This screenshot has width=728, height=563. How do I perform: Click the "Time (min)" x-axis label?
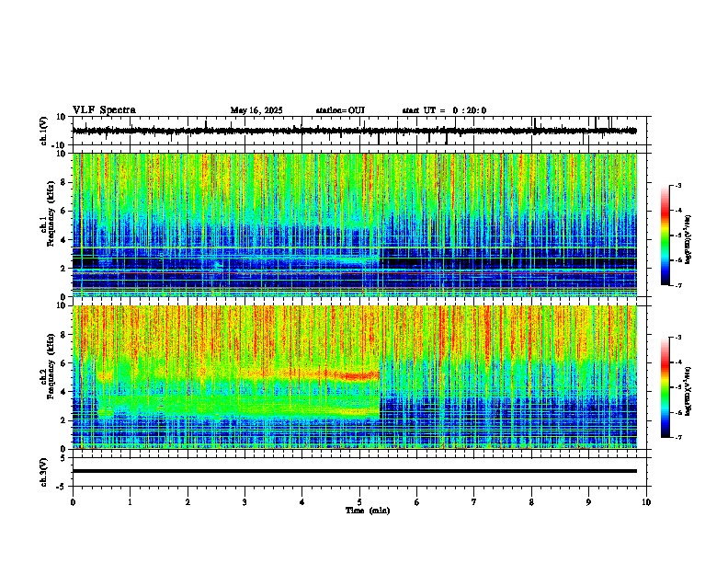(x=368, y=511)
